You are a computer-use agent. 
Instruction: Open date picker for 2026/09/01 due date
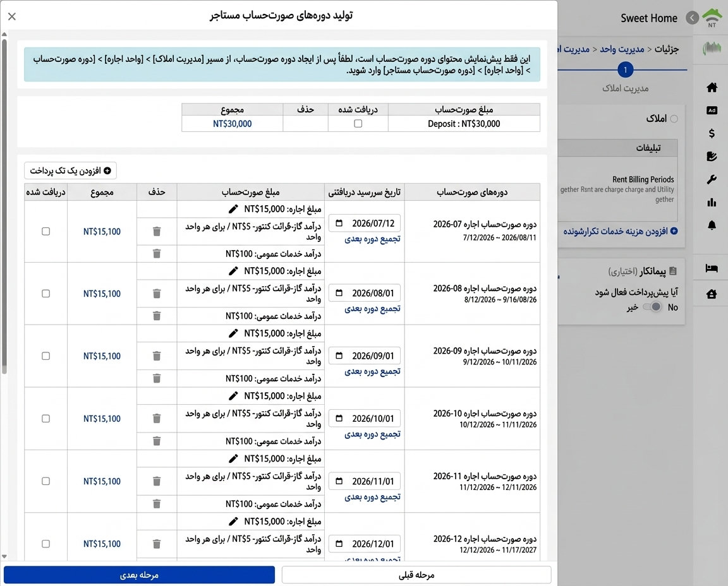(339, 356)
